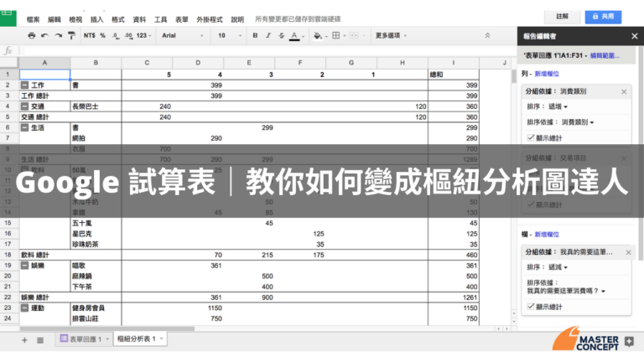644x362 pixels.
Task: Collapse the 生活 group
Action: [24, 127]
